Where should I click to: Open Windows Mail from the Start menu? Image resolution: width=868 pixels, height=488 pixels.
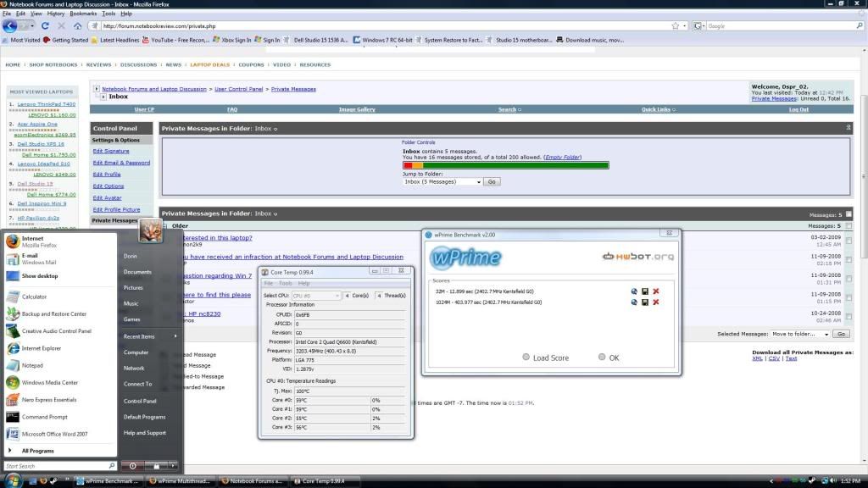60,259
